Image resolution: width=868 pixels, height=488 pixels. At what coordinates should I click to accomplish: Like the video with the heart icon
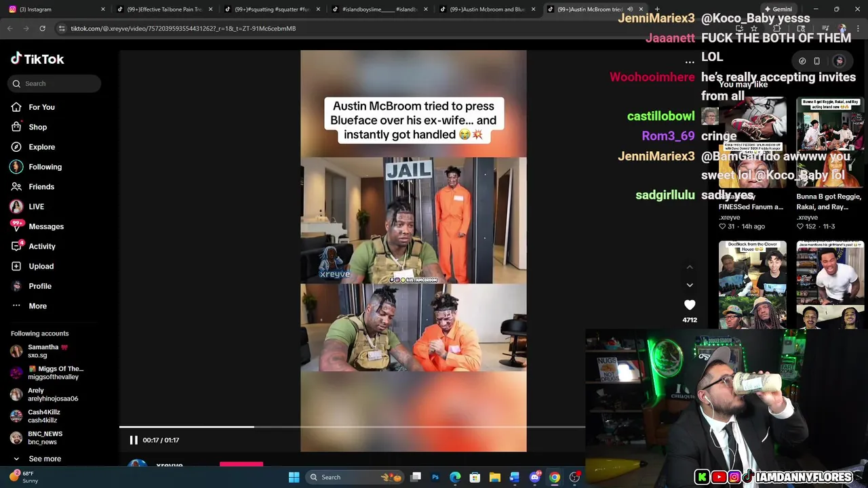[x=690, y=305]
